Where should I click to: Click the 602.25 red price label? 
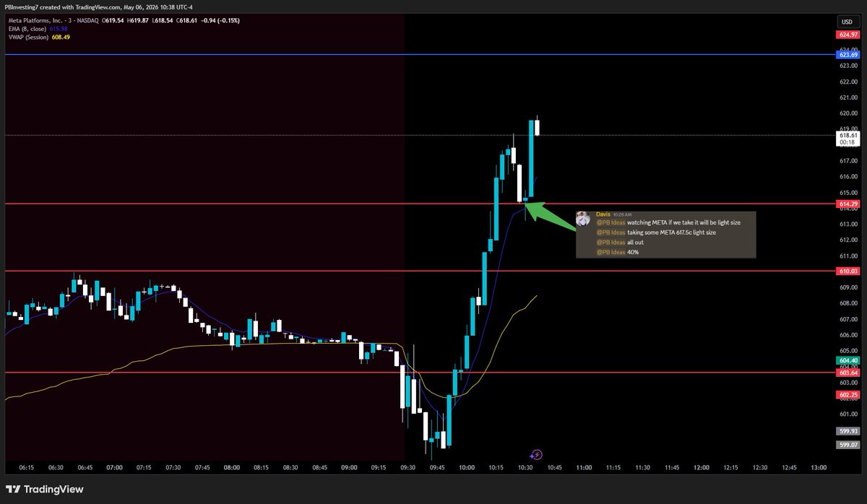pos(847,394)
